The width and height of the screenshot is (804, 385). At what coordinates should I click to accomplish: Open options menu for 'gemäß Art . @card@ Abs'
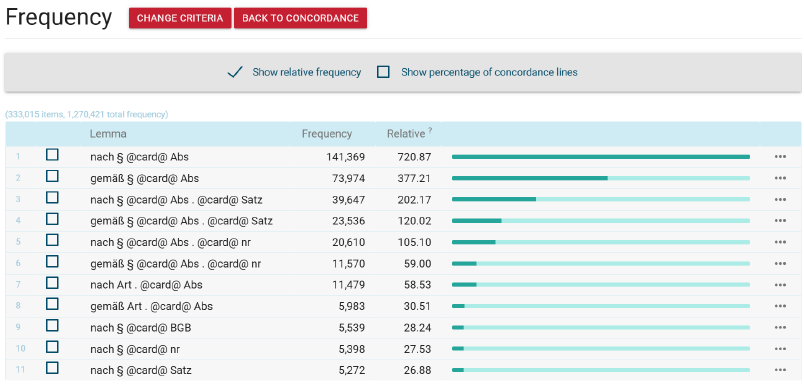point(780,307)
